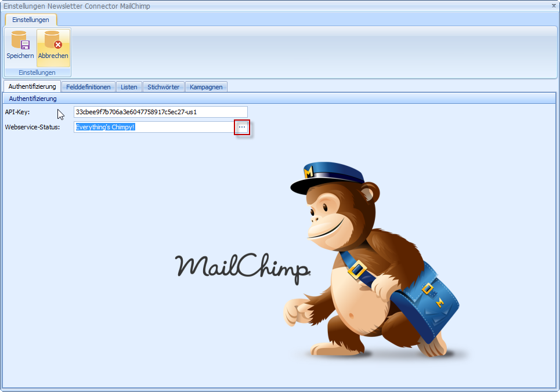The image size is (560, 392).
Task: Click the API-Key label text
Action: click(17, 112)
